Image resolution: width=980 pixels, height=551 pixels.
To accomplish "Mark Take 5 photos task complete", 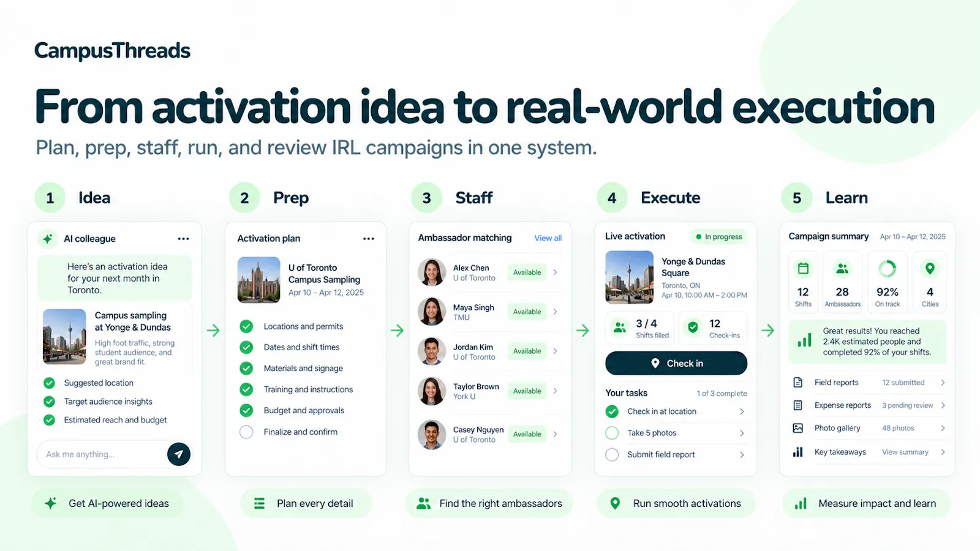I will [612, 433].
